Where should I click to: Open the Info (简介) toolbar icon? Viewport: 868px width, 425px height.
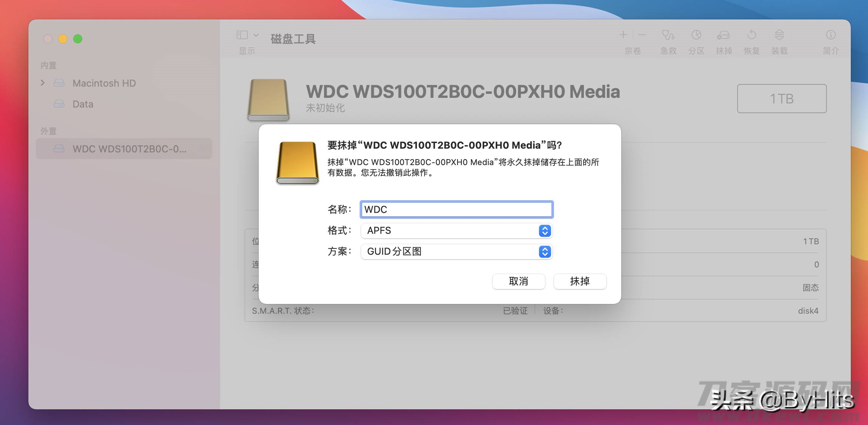click(x=831, y=35)
